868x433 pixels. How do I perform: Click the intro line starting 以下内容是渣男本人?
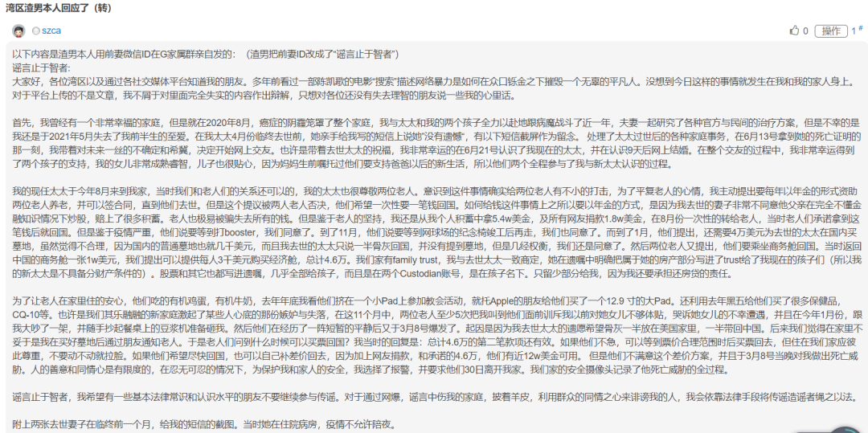[206, 54]
